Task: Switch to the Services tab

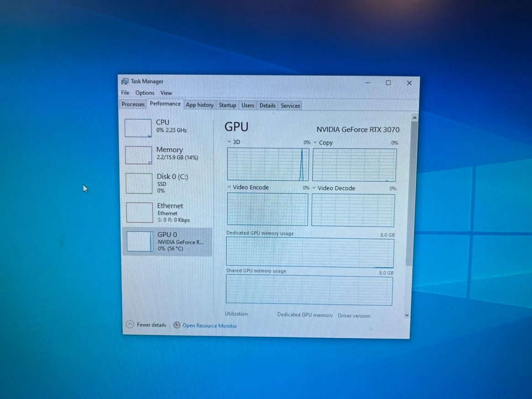Action: pos(290,106)
